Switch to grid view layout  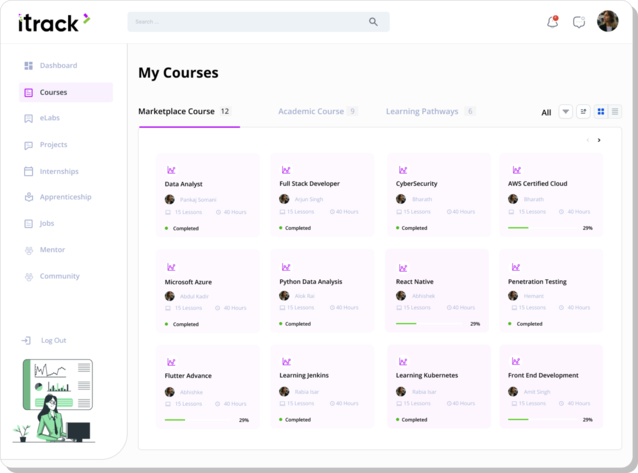[601, 112]
